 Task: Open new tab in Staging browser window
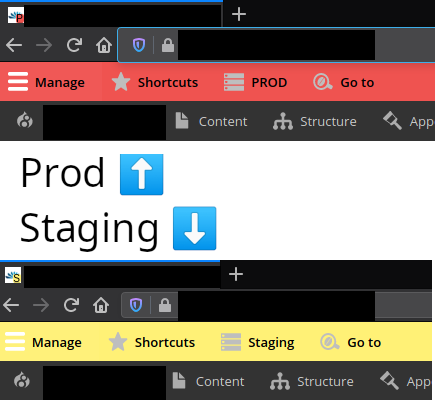coord(236,274)
